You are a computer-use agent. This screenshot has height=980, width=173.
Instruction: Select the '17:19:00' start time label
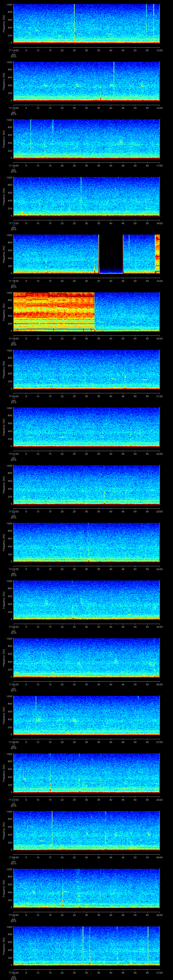pyautogui.click(x=13, y=339)
